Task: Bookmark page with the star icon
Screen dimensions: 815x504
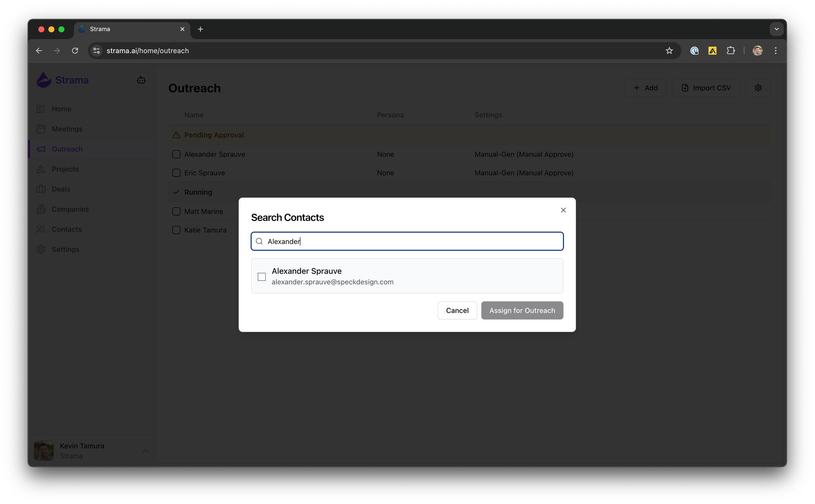Action: coord(669,50)
